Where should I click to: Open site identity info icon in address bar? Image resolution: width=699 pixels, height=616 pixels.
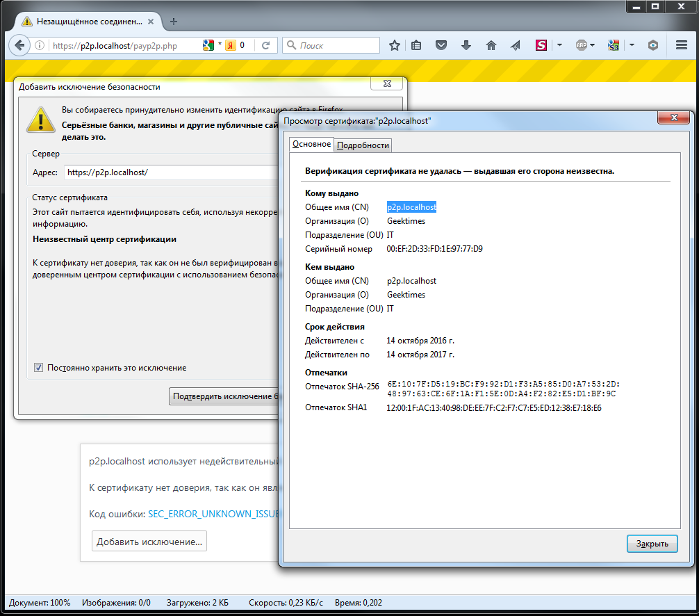point(40,45)
